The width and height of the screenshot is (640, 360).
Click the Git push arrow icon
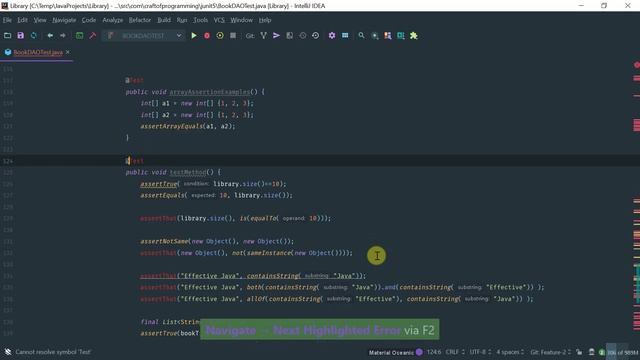coord(276,36)
